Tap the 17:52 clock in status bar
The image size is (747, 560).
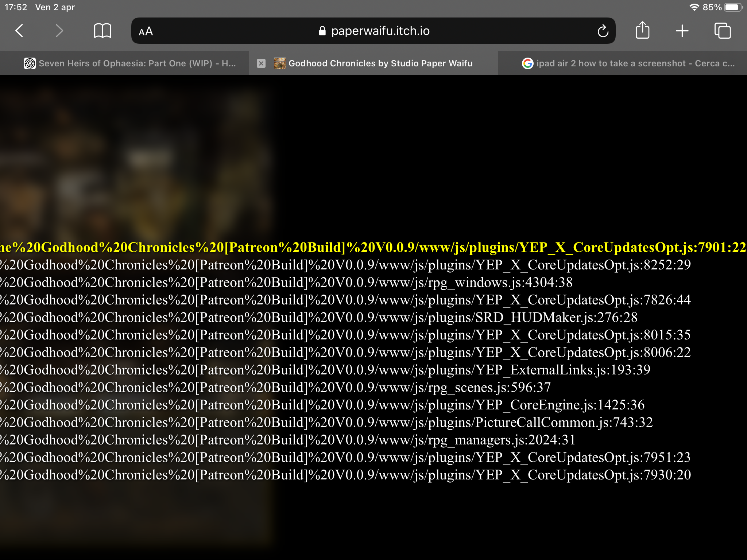point(16,7)
